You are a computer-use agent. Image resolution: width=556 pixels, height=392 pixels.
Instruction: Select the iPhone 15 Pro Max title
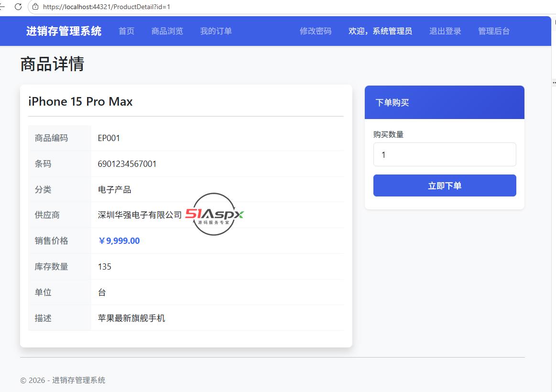click(80, 102)
